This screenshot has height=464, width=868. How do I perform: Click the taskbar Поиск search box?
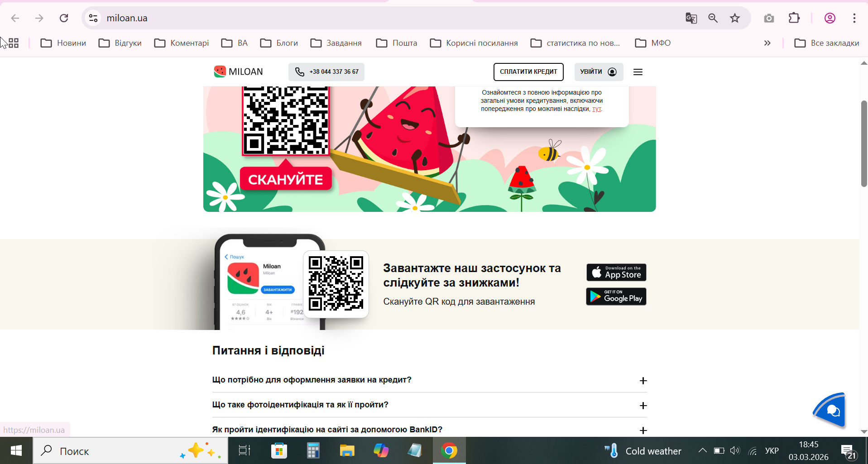pos(130,451)
